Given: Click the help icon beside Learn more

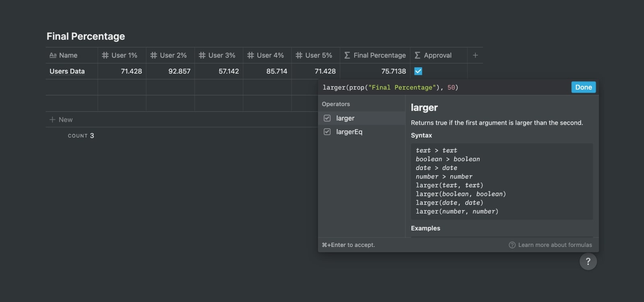Looking at the screenshot, I should point(512,245).
